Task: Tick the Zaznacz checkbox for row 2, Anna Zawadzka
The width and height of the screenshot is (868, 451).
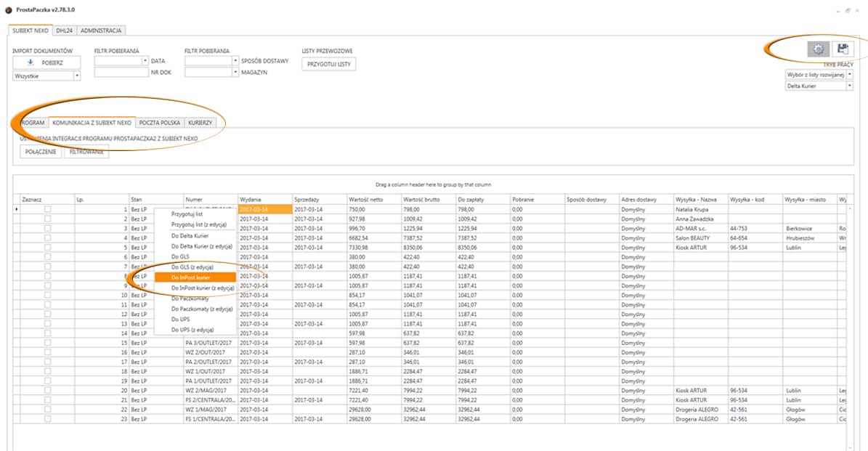Action: pyautogui.click(x=48, y=219)
